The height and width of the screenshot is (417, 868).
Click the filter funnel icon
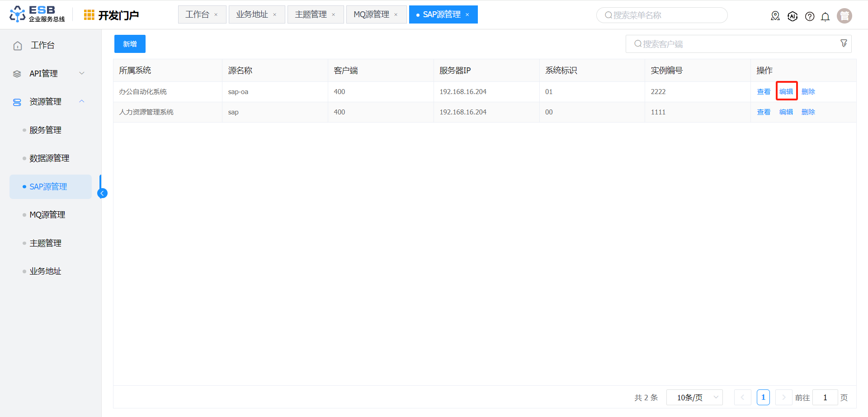[x=844, y=43]
